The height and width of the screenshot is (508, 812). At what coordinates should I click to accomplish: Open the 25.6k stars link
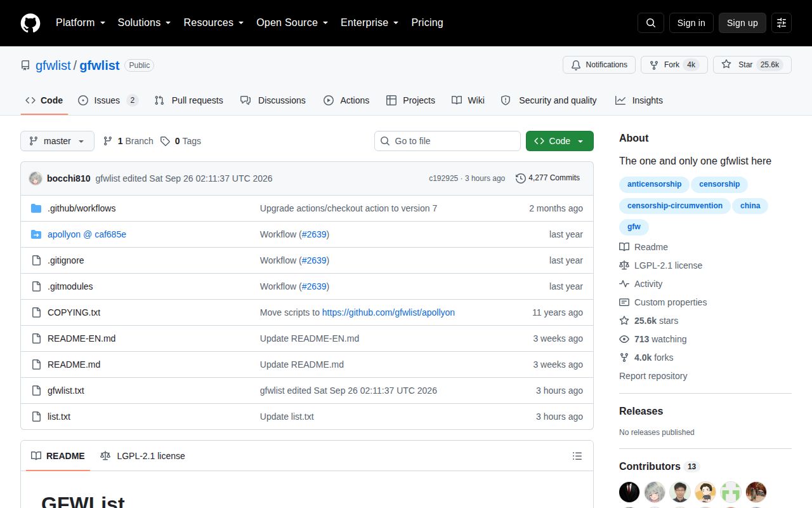pos(648,321)
